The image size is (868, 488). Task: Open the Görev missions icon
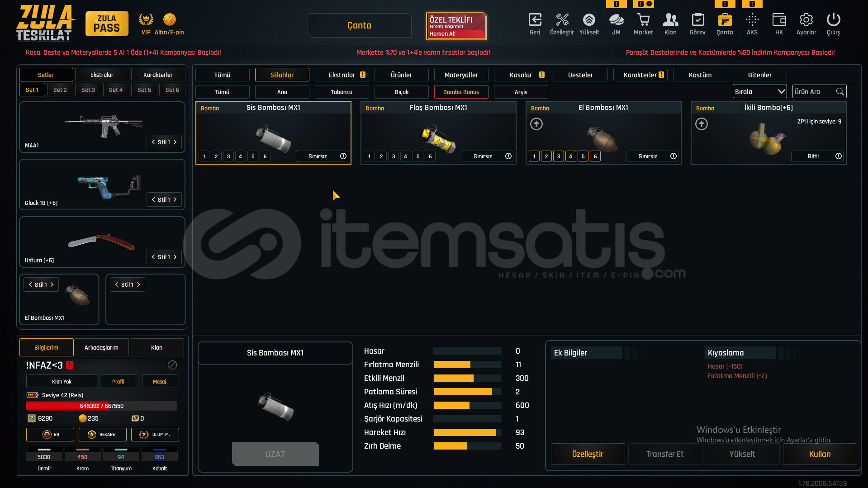point(697,20)
